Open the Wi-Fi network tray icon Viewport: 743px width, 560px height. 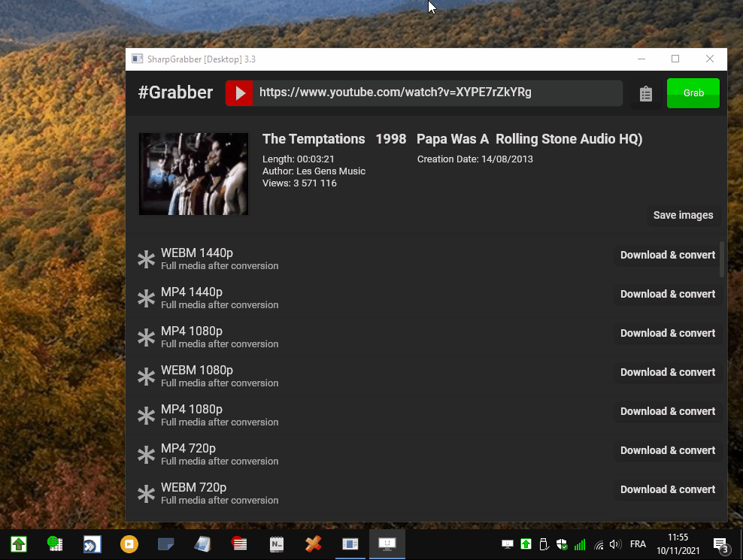tap(599, 545)
